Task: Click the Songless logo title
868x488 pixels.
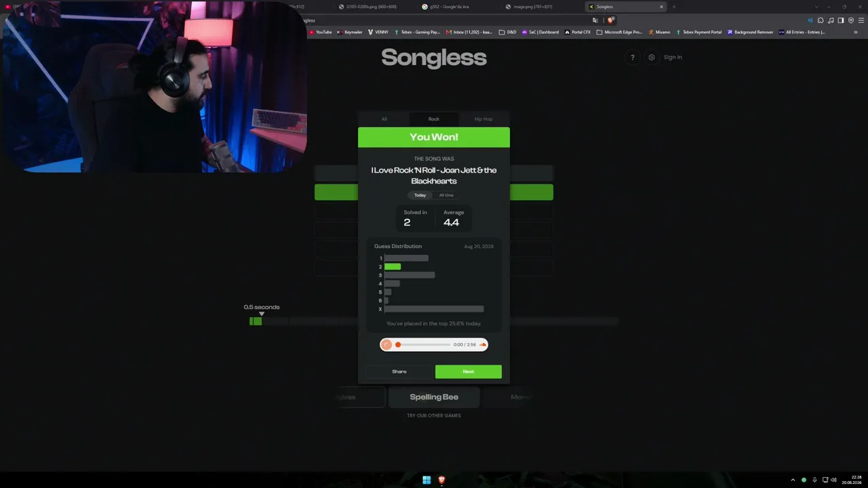Action: (x=434, y=58)
